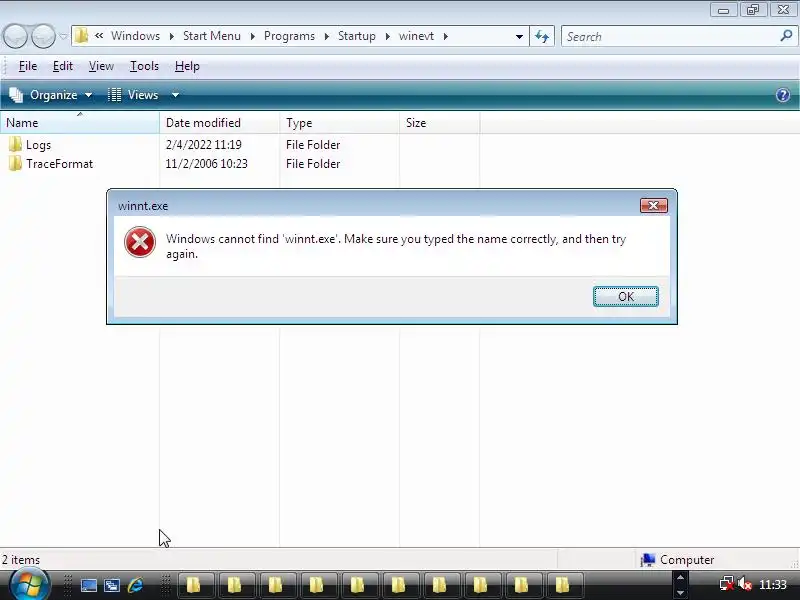
Task: Click the muted volume tray icon
Action: pyautogui.click(x=744, y=584)
